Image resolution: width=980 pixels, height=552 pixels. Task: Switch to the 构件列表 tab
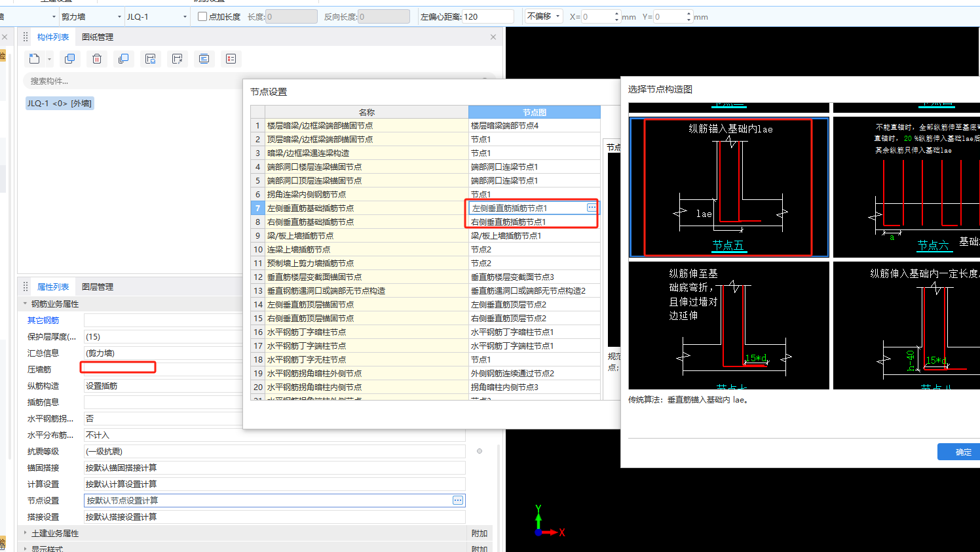(x=53, y=37)
